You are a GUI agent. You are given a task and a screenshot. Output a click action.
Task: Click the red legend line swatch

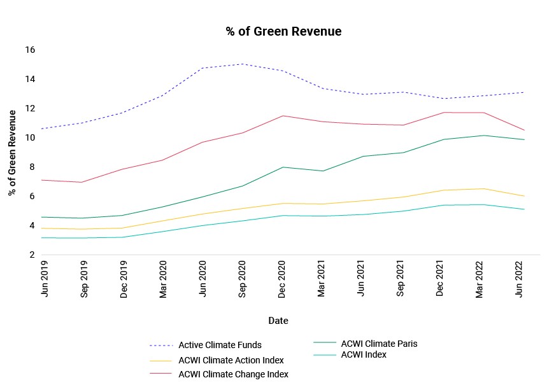pos(161,374)
